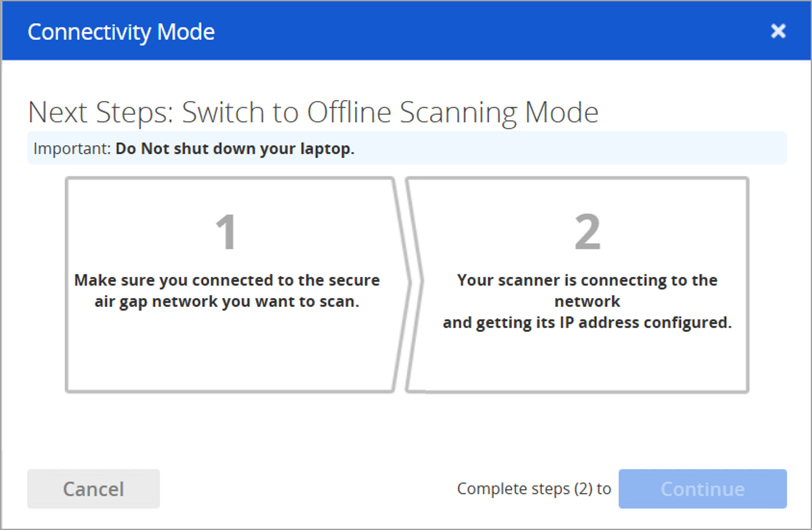Click the step 1 instruction box
This screenshot has width=812, height=530.
[229, 284]
